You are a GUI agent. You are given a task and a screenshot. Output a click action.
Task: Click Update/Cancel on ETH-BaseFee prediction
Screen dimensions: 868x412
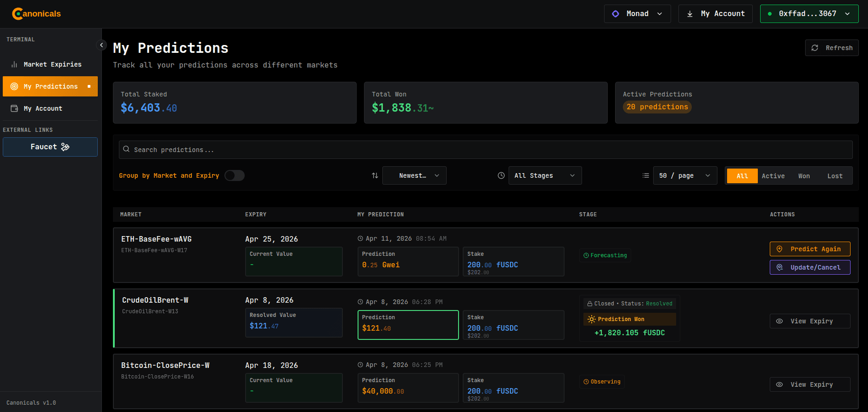click(810, 267)
